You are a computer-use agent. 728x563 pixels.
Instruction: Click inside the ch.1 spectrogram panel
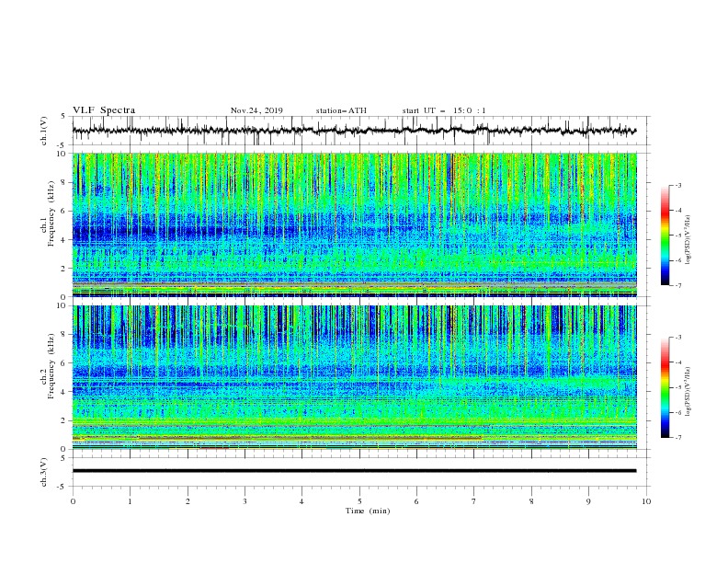pyautogui.click(x=355, y=224)
